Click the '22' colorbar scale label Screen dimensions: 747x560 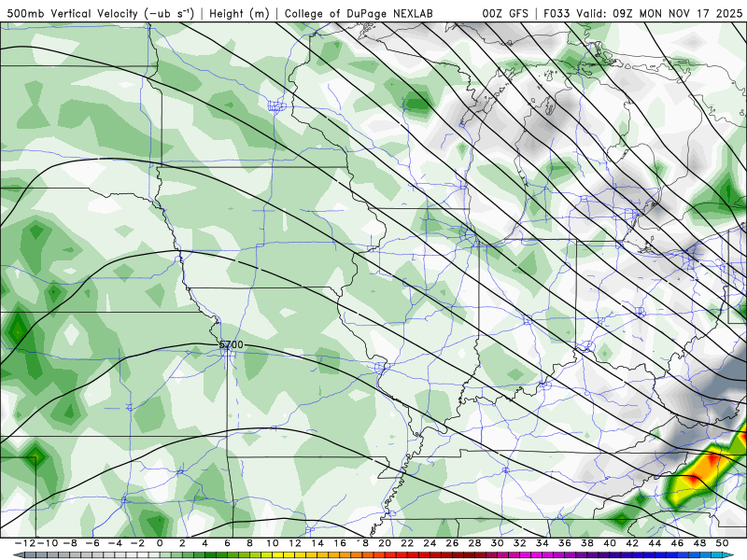click(x=407, y=543)
